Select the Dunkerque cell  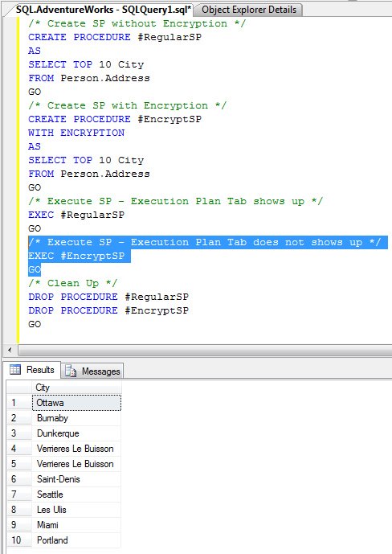click(x=76, y=433)
